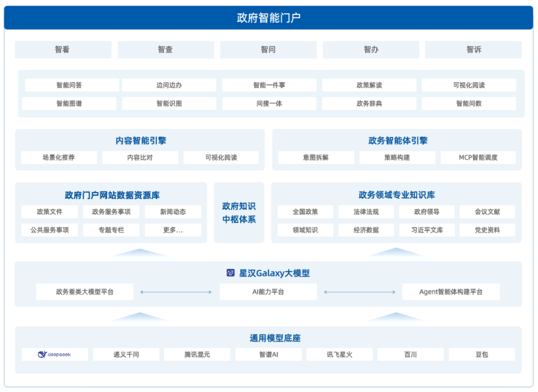The image size is (538, 392).
Task: Click the right arrow toward Agent智能体构建平台
Action: point(360,291)
